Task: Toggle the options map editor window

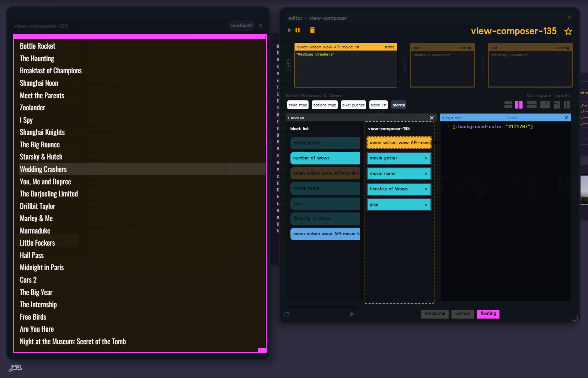Action: point(325,105)
